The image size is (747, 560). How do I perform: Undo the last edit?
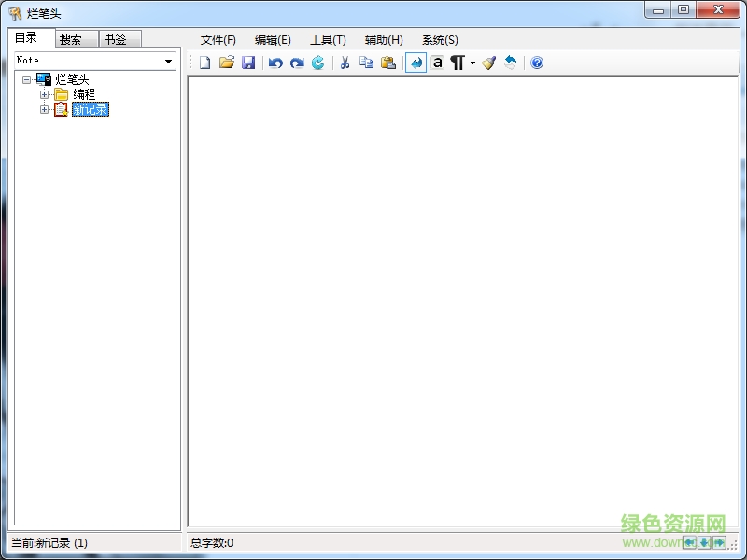[275, 63]
